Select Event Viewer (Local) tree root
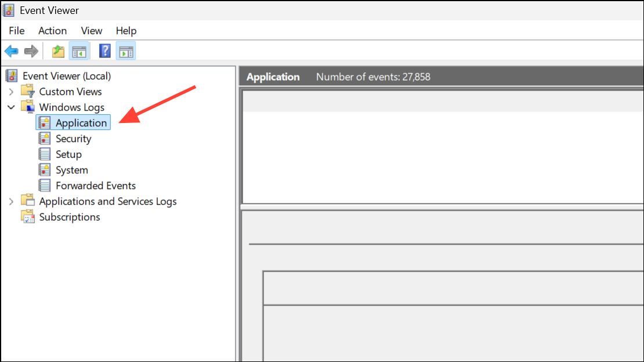This screenshot has width=644, height=362. tap(67, 76)
